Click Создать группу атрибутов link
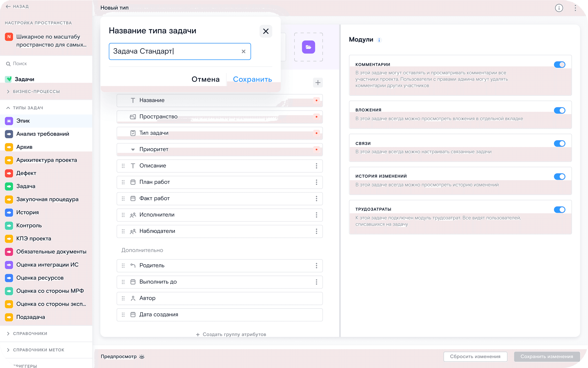The height and width of the screenshot is (368, 588). 231,334
